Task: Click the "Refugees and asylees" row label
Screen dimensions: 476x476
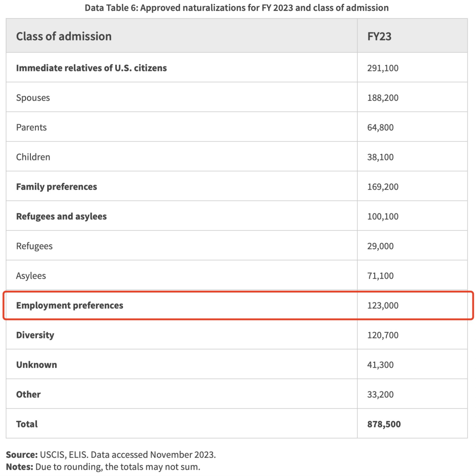Action: [61, 216]
